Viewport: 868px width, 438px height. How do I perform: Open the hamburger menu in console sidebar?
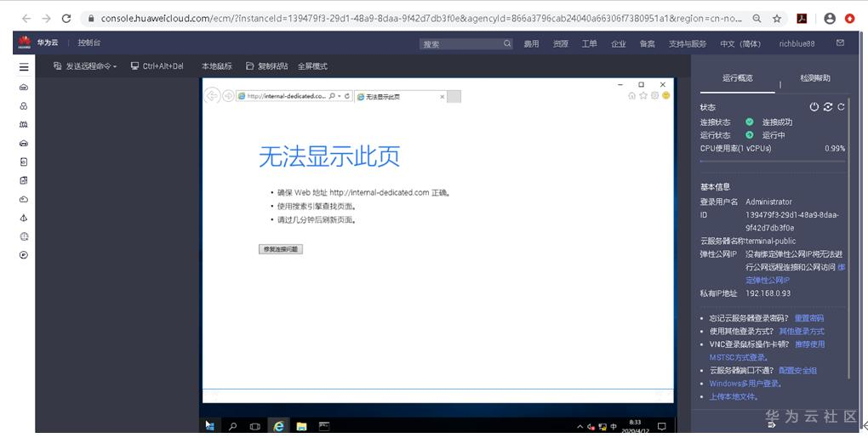tap(24, 67)
